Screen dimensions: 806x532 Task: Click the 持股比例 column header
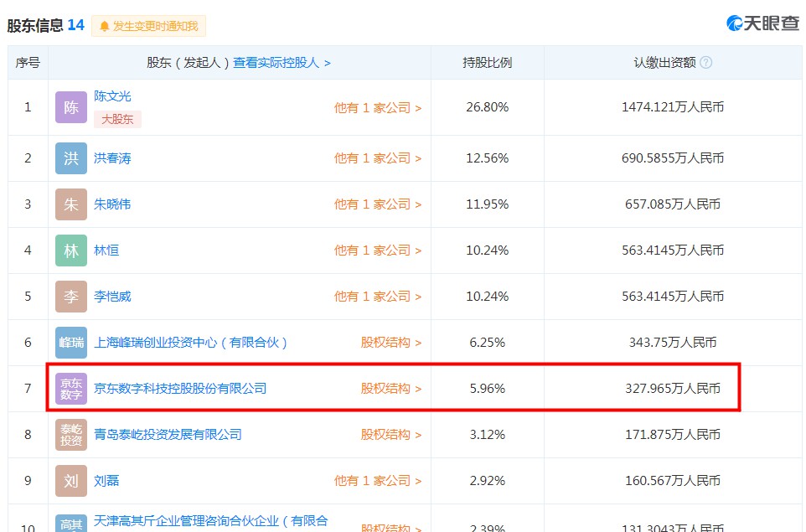488,63
